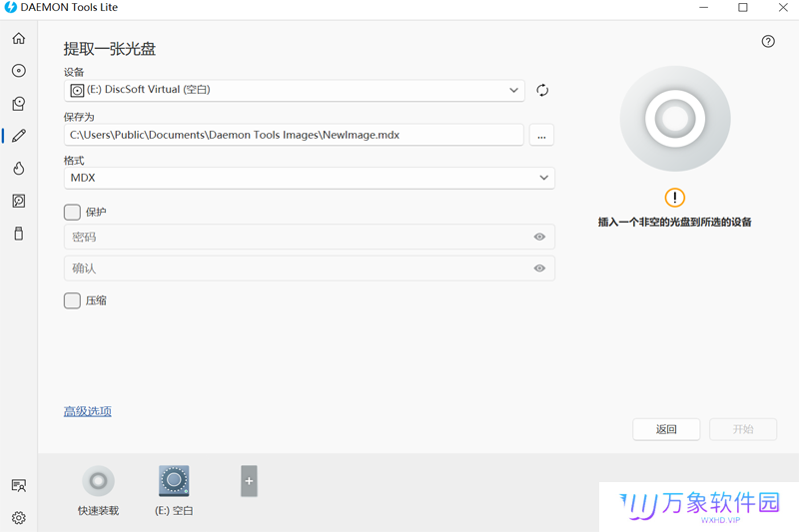
Task: Expand the 格式 MDX format dropdown
Action: point(310,178)
